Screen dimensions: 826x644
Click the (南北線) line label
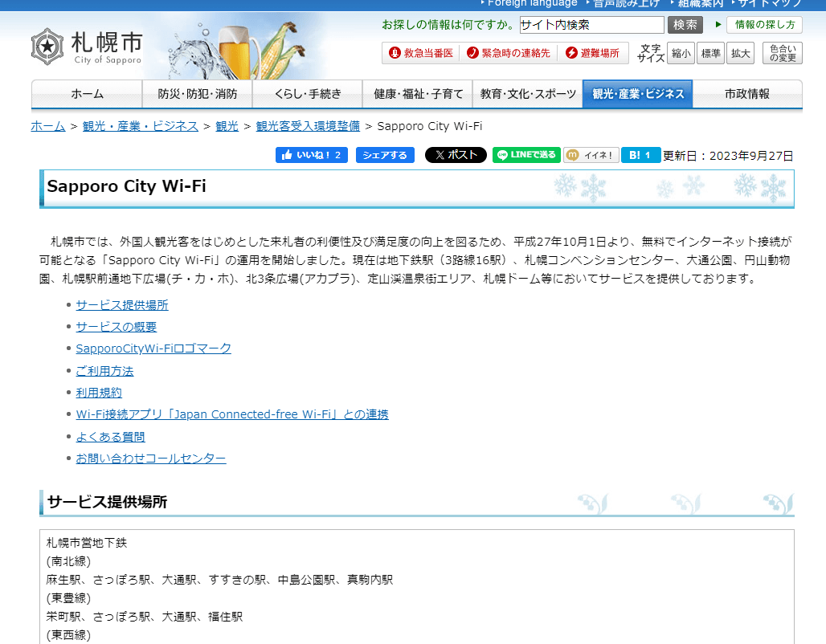tap(68, 561)
